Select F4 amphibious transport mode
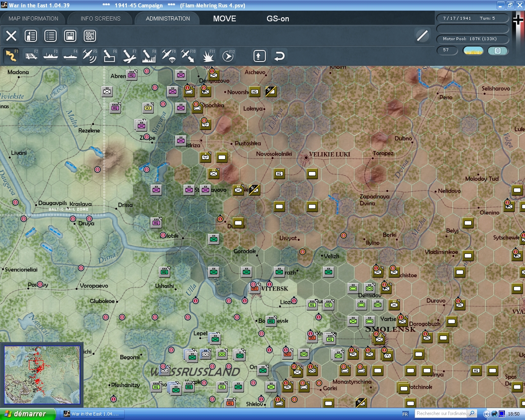Screen dimensions: 525x420 tap(70, 56)
